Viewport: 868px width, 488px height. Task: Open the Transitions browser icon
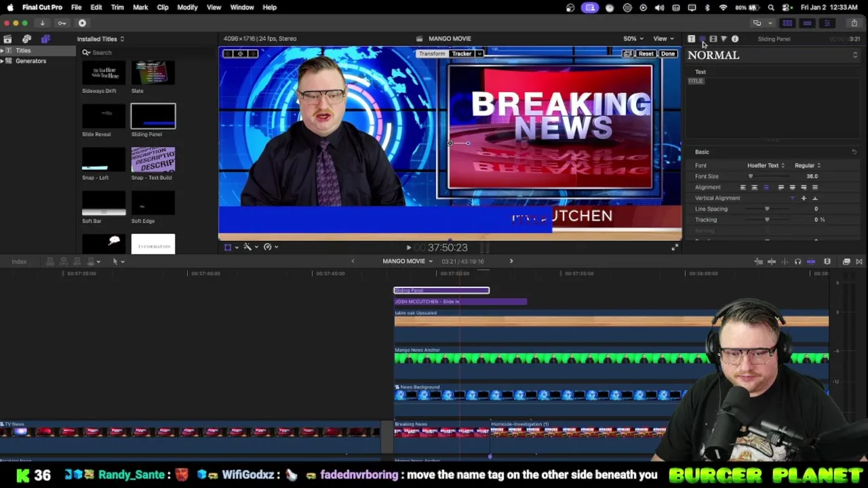pos(859,262)
